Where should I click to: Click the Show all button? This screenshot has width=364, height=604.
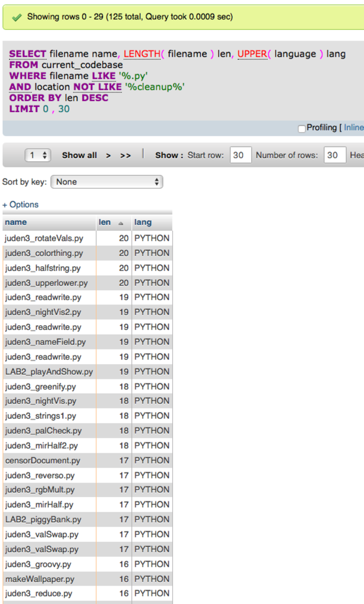79,155
